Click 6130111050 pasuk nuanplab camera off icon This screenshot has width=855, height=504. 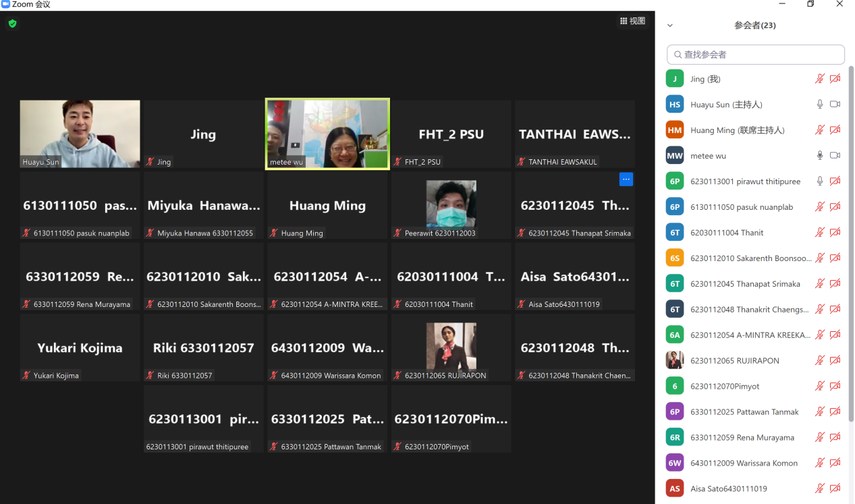coord(835,207)
